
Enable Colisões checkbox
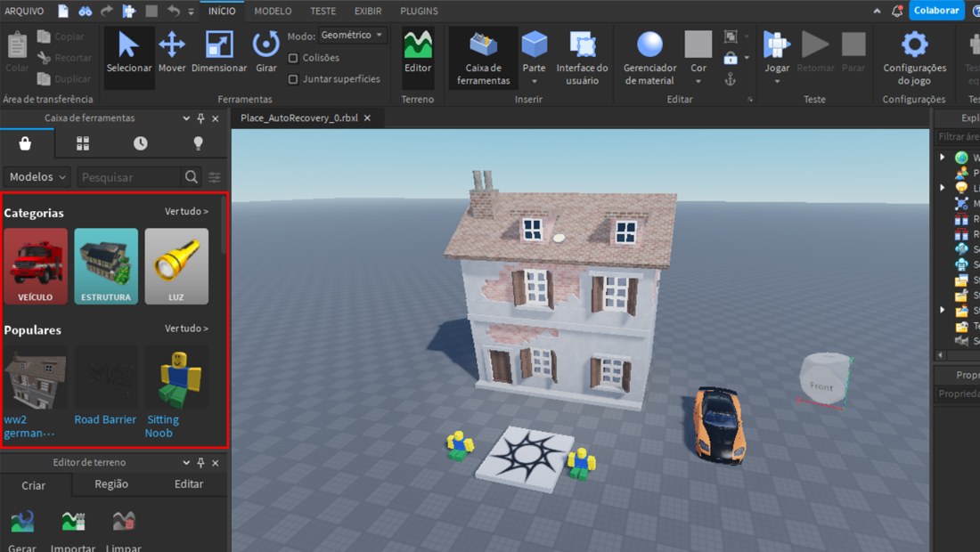pos(293,58)
